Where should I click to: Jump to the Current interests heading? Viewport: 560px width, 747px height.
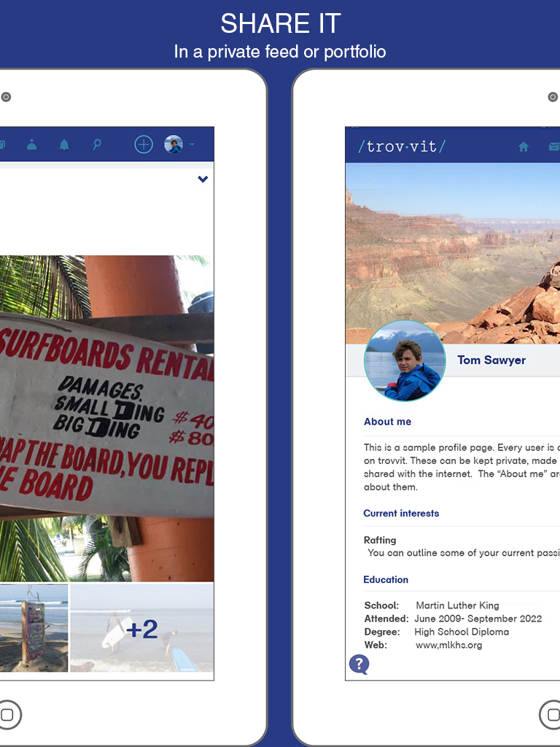coord(402,513)
